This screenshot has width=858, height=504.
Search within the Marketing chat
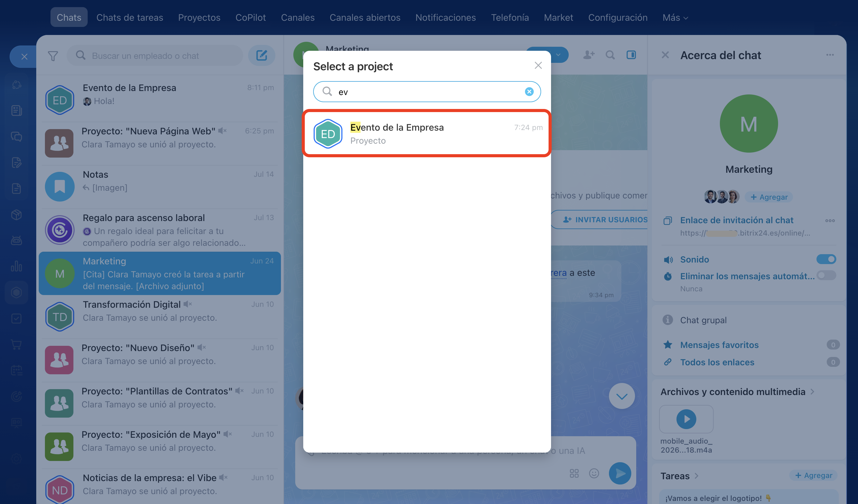point(610,55)
